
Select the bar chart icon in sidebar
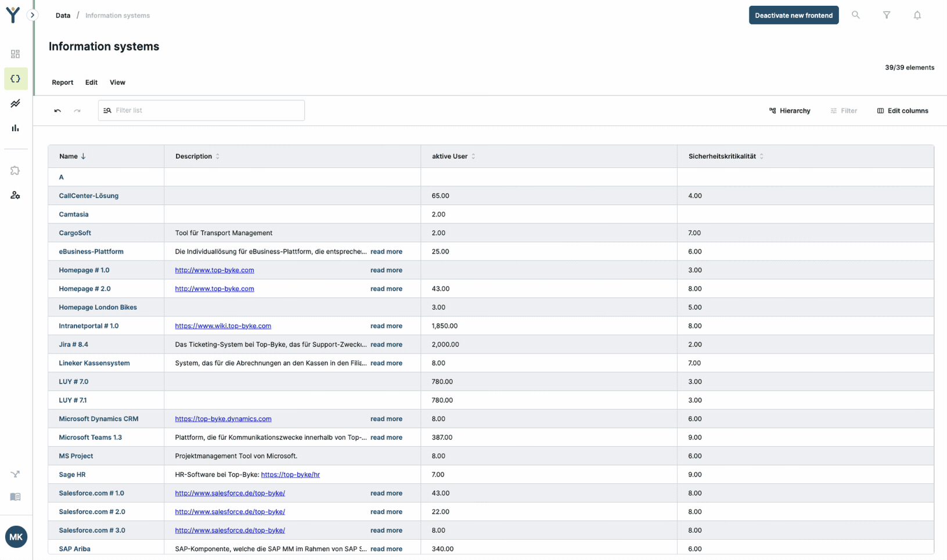tap(16, 128)
